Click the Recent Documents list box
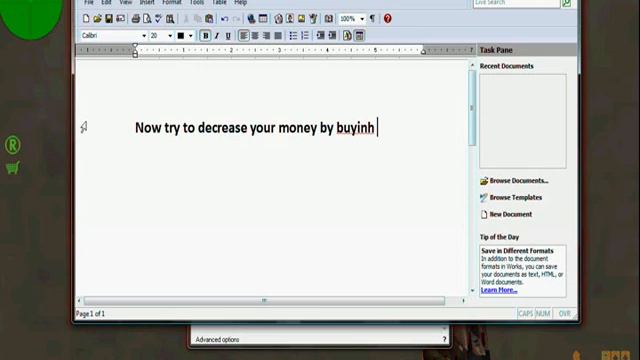The width and height of the screenshot is (640, 360). [523, 121]
